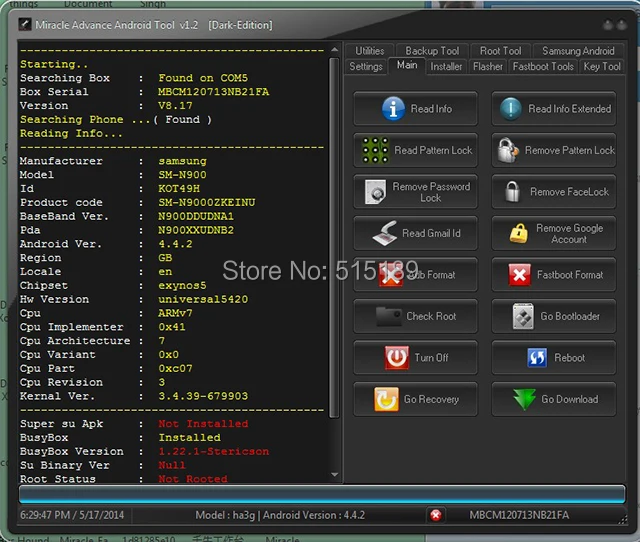Click the first window control button at top right
The height and width of the screenshot is (542, 640).
click(x=608, y=25)
